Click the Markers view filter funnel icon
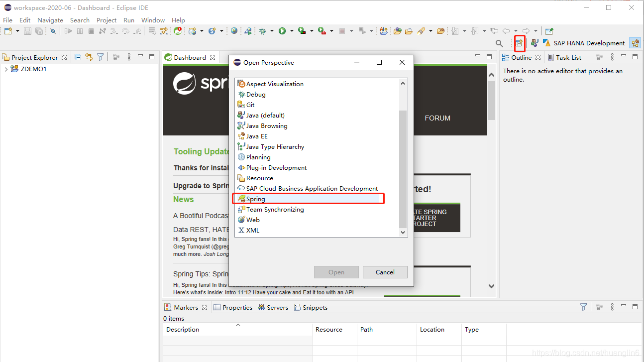644x362 pixels. [x=583, y=307]
